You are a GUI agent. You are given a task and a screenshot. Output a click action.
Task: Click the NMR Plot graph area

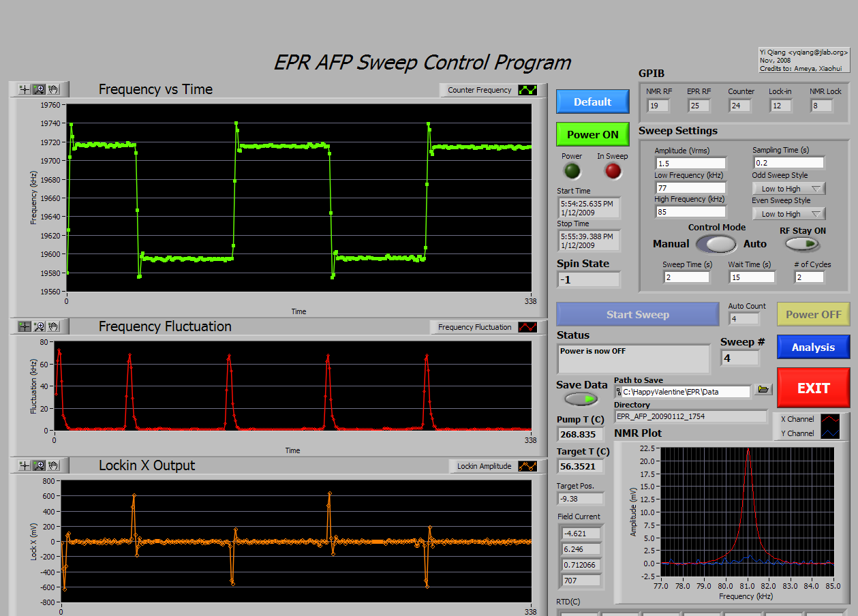(746, 512)
